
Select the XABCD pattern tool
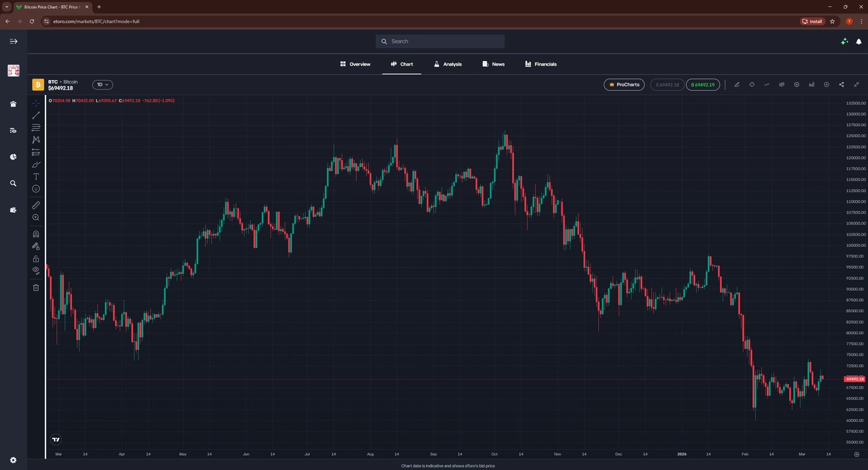36,140
